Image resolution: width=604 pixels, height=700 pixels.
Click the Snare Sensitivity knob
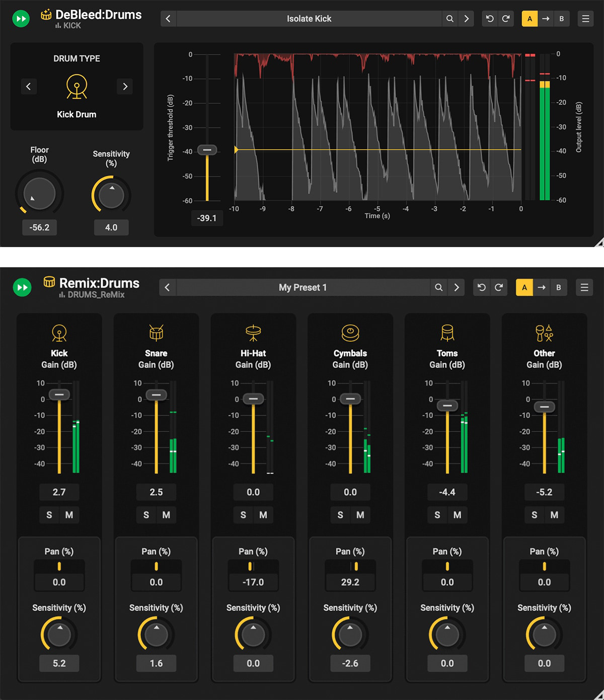coord(156,635)
